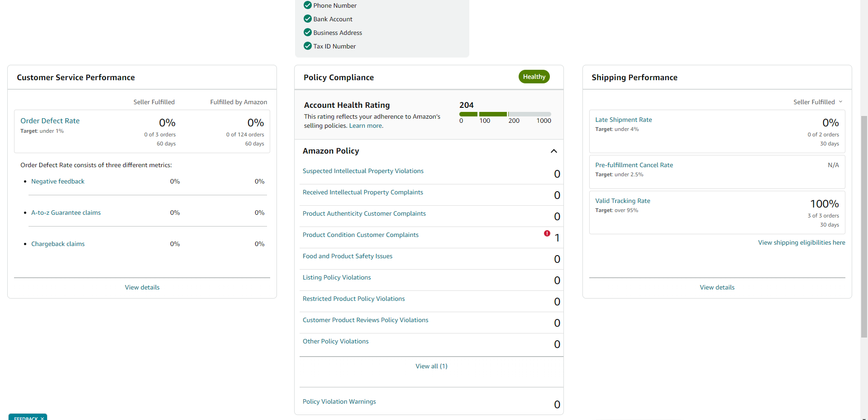Screen dimensions: 868x420
Task: Click the green check icon beside Business Address
Action: (x=308, y=32)
